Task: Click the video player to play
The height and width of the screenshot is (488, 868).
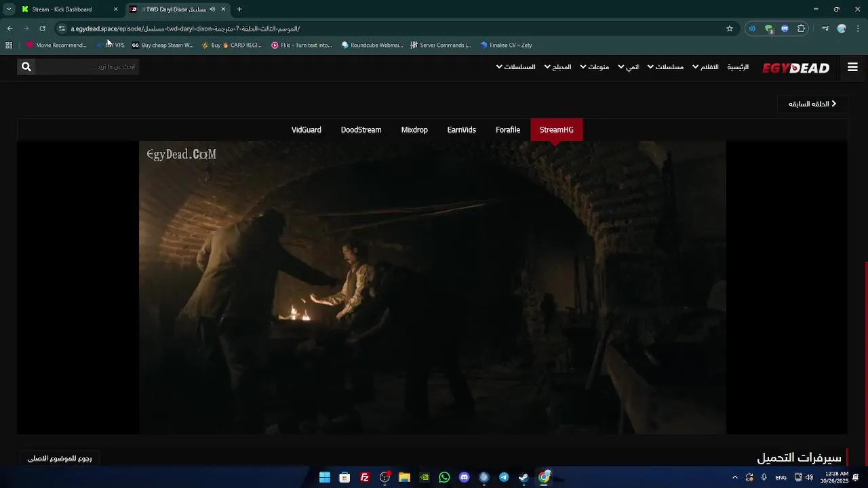Action: coord(432,287)
